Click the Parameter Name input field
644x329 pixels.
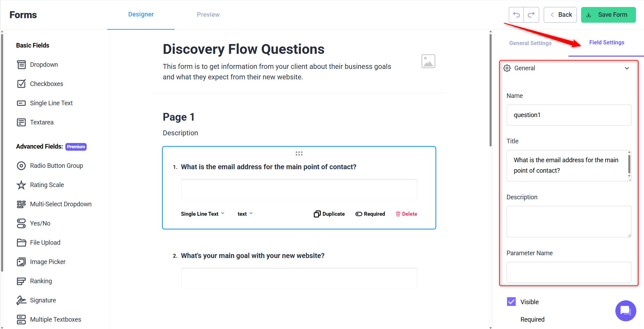click(569, 272)
